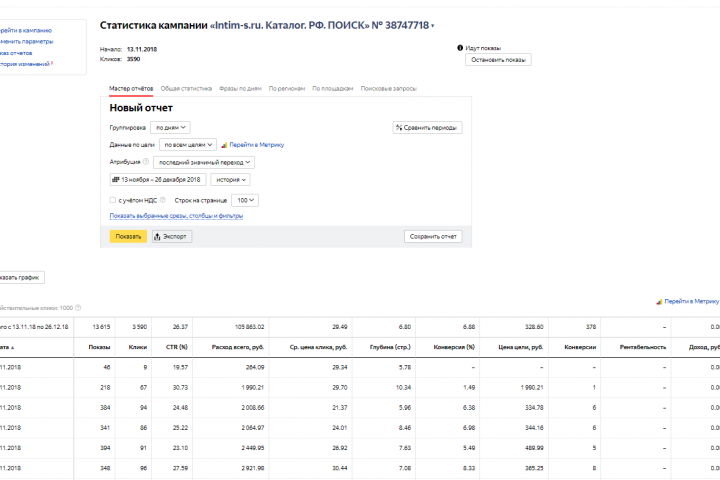The height and width of the screenshot is (480, 720).
Task: Click the Metrika icon above the table
Action: click(x=659, y=301)
